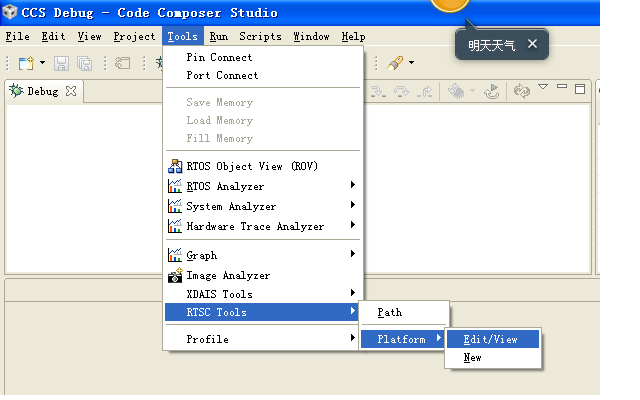Click Step Over icon in Debug view
This screenshot has width=640, height=400.
tap(401, 91)
